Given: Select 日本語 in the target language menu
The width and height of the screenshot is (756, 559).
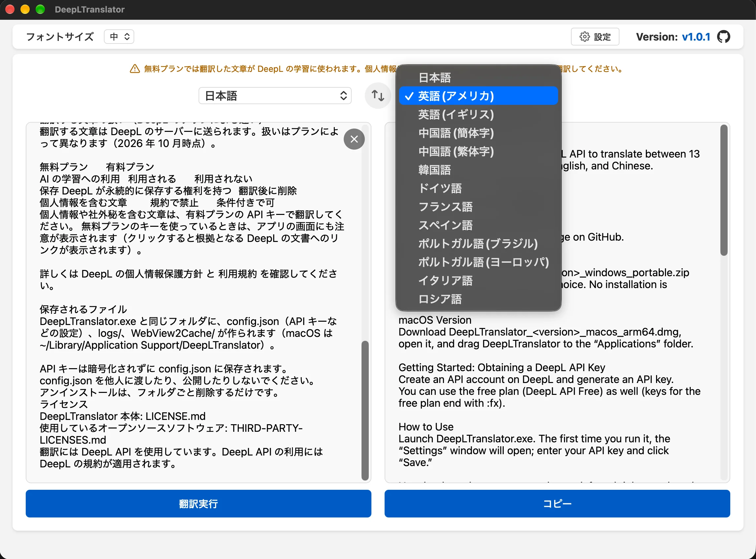Looking at the screenshot, I should 478,78.
